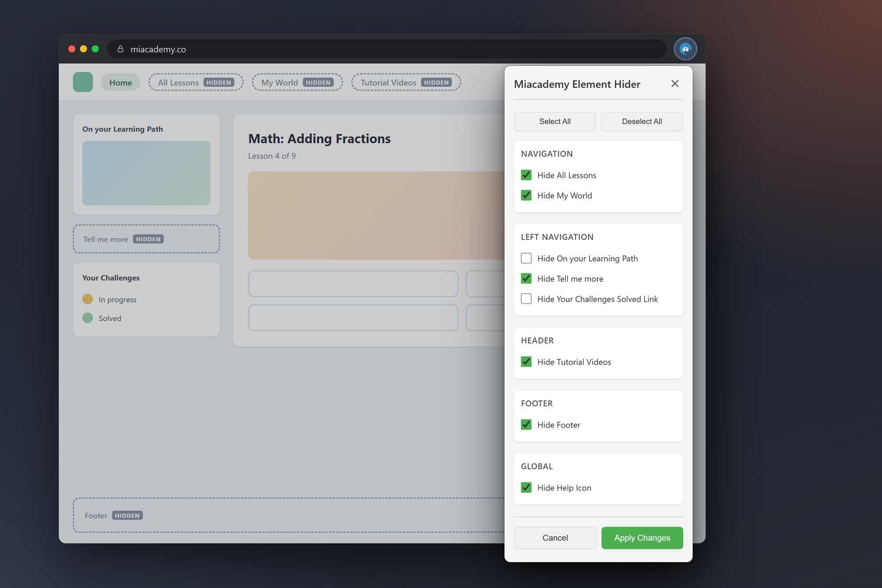Click the green Miacademy logo square
The width and height of the screenshot is (882, 588).
point(83,82)
